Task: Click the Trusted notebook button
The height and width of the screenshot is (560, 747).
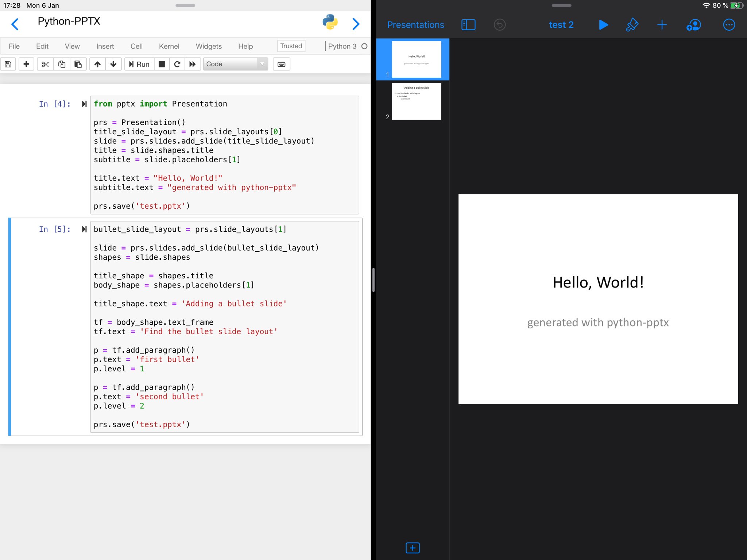Action: click(x=291, y=46)
